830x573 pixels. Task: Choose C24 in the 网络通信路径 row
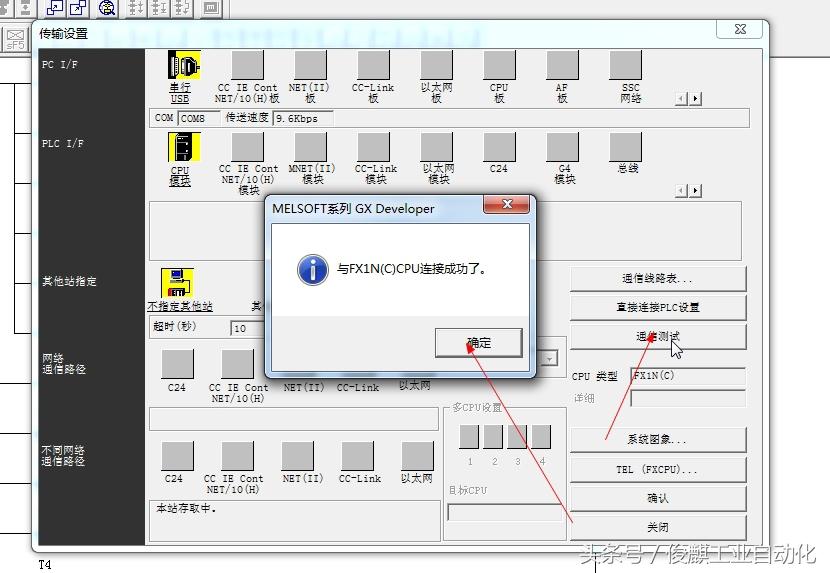(x=177, y=364)
